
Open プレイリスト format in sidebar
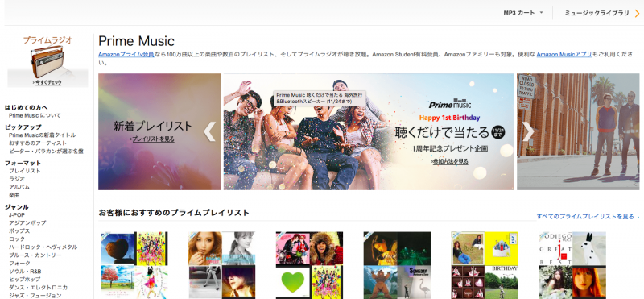(25, 171)
